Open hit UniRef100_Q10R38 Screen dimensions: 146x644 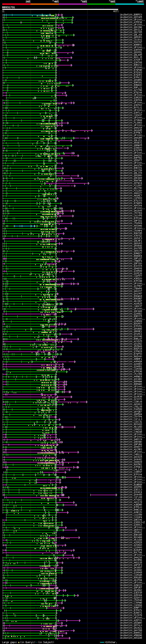(131, 397)
